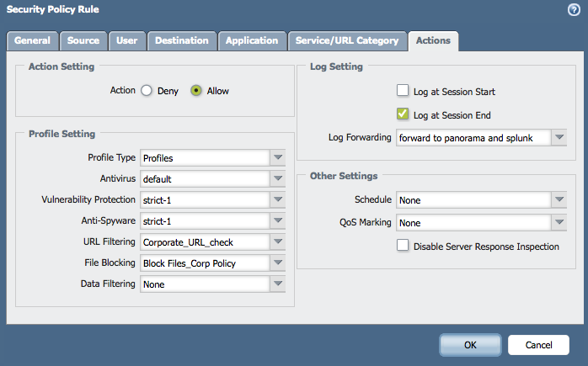
Task: Click the help question mark icon
Action: (x=575, y=9)
